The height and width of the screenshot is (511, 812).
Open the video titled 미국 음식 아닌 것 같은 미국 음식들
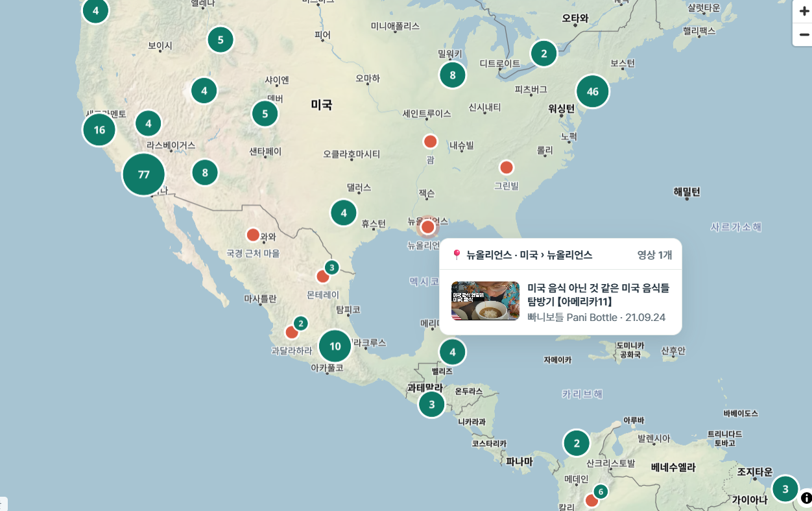(x=598, y=294)
